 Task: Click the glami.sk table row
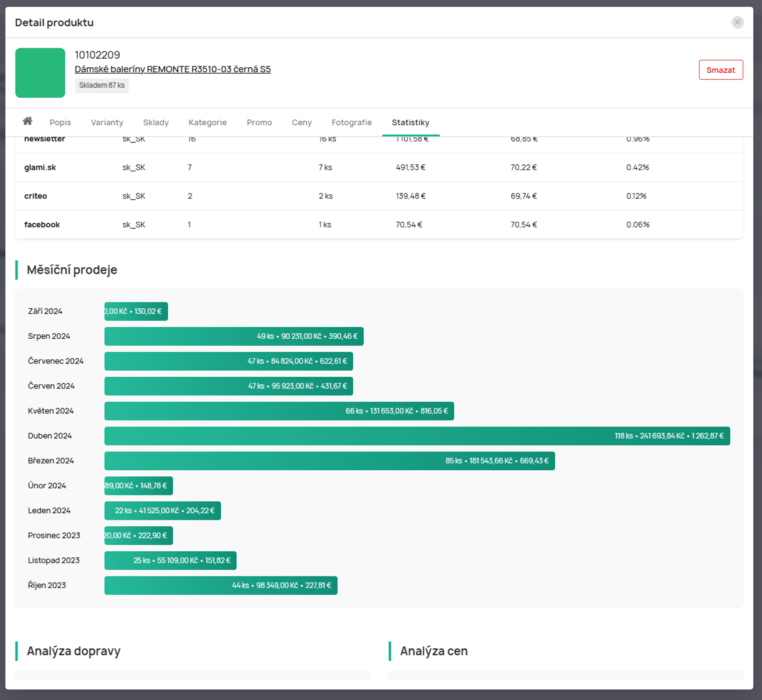(x=379, y=168)
